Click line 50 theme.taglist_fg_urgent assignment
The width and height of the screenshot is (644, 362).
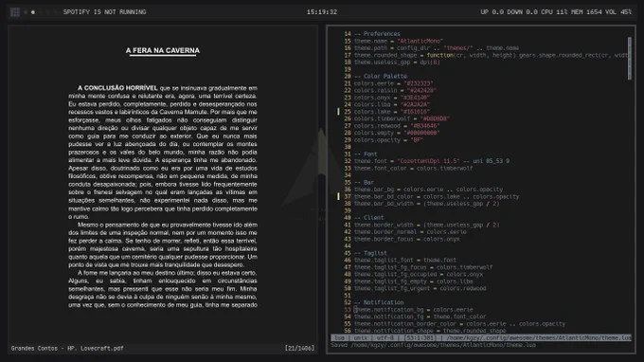click(420, 288)
